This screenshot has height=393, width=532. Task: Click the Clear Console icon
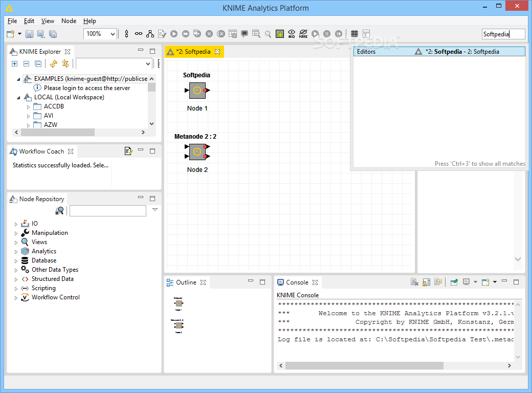pos(414,282)
